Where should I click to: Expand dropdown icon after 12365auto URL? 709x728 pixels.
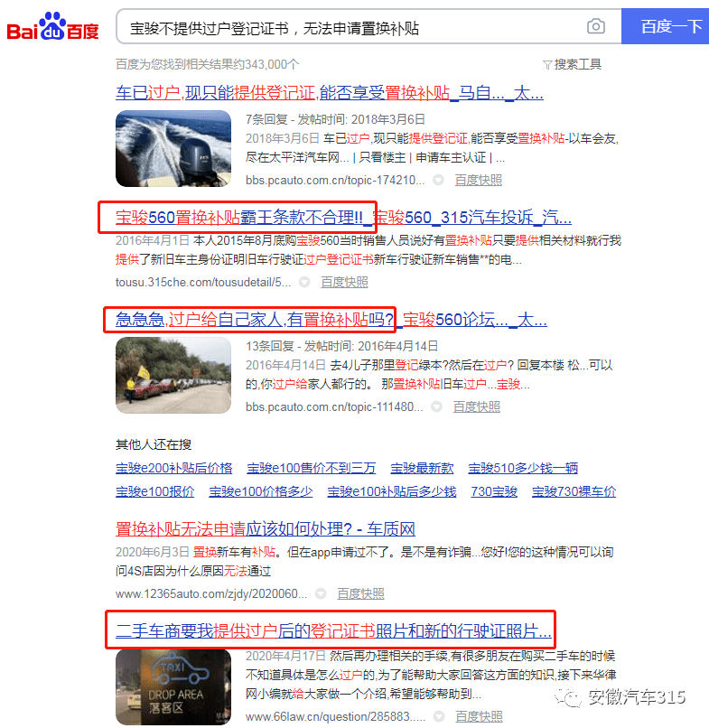tap(321, 593)
